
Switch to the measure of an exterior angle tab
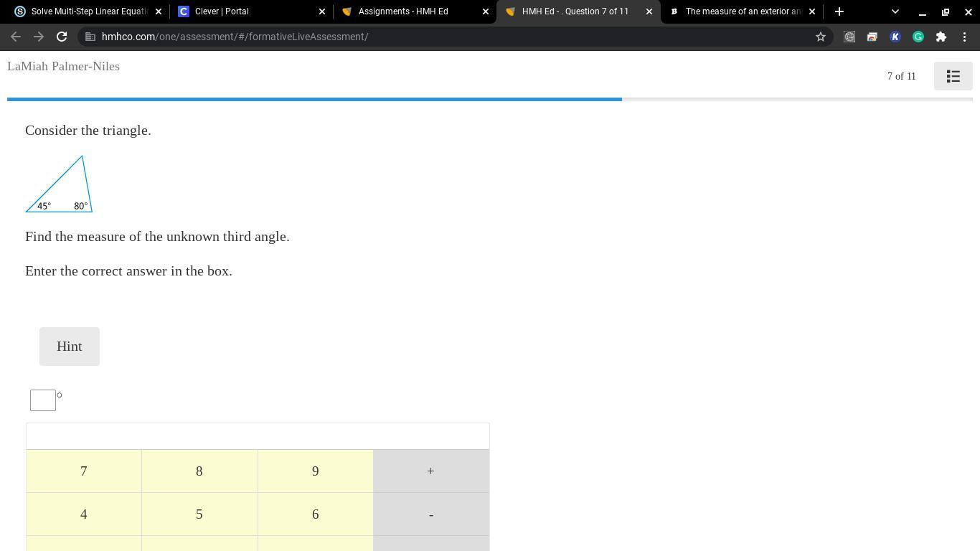click(x=742, y=11)
